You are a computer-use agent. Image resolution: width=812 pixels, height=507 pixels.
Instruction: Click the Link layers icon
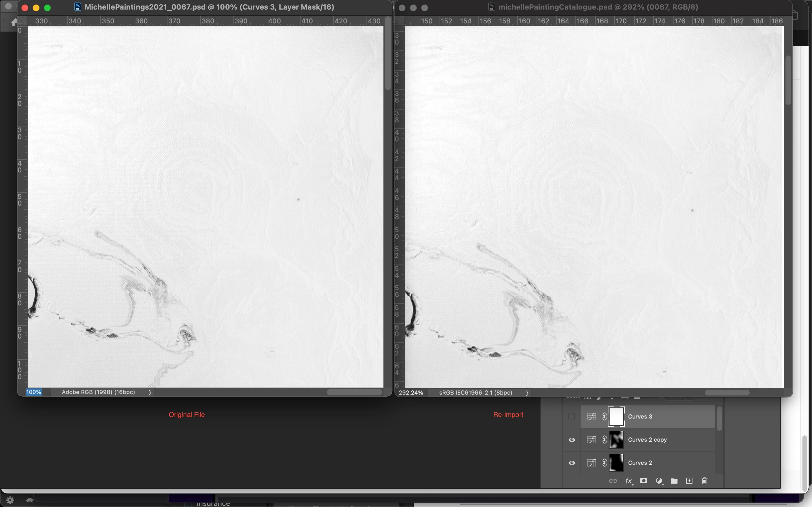click(x=613, y=481)
